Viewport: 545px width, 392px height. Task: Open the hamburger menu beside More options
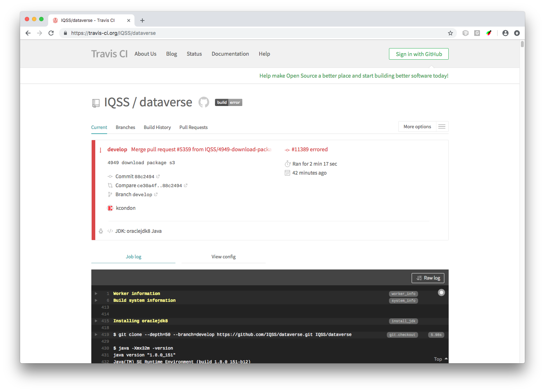(x=442, y=126)
